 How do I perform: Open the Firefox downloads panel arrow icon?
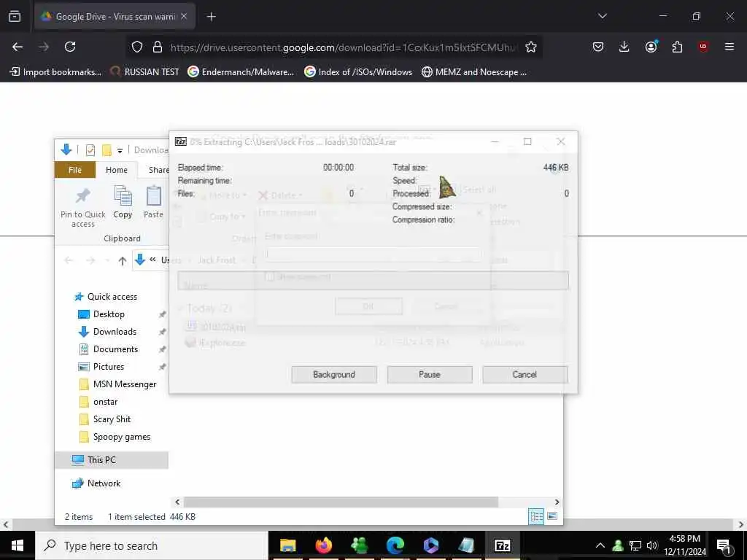[624, 47]
